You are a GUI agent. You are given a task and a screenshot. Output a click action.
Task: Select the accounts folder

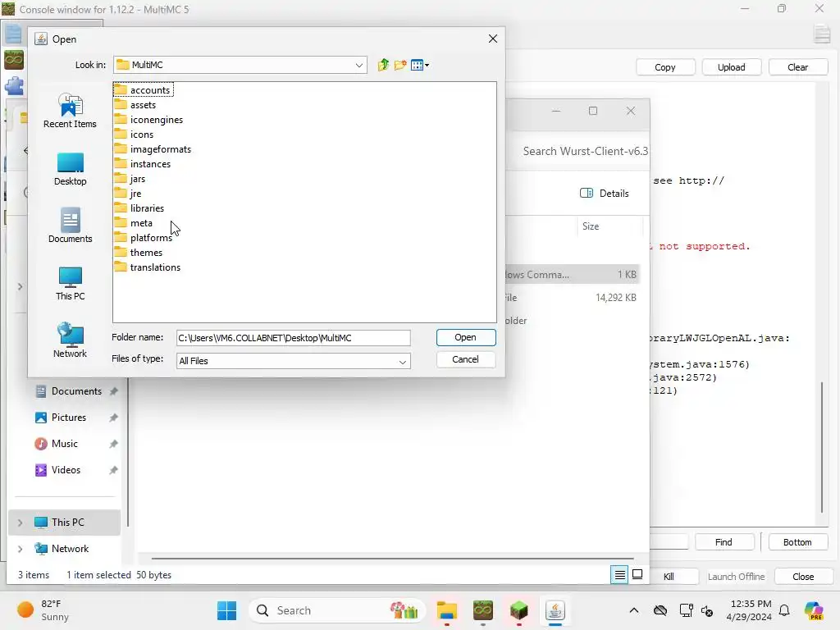click(143, 90)
